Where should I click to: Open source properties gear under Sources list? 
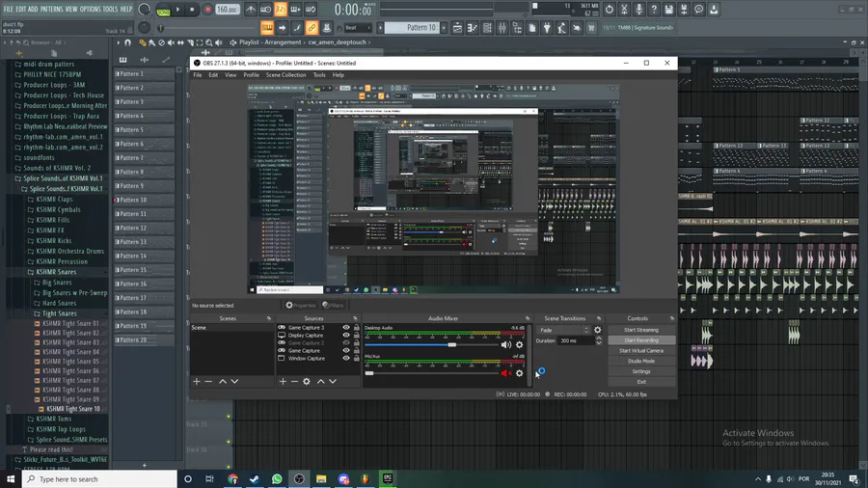click(307, 381)
